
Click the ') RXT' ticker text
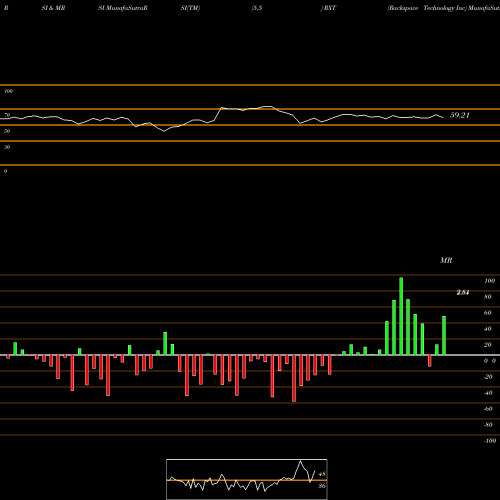(328, 8)
